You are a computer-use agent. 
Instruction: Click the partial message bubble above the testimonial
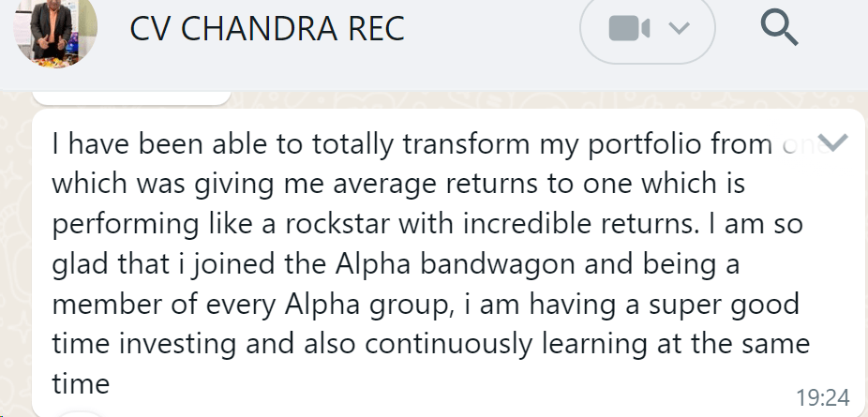(131, 97)
